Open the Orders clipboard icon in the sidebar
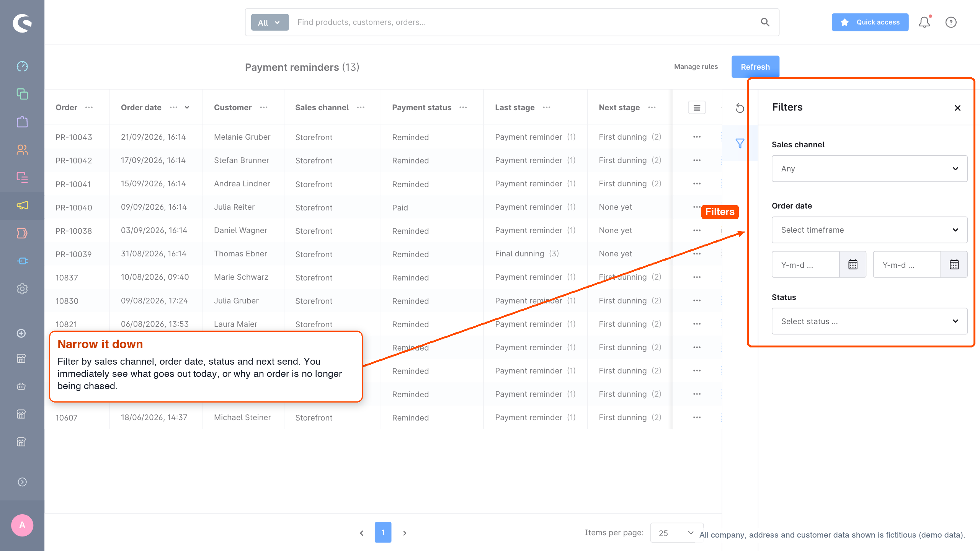 [x=22, y=122]
